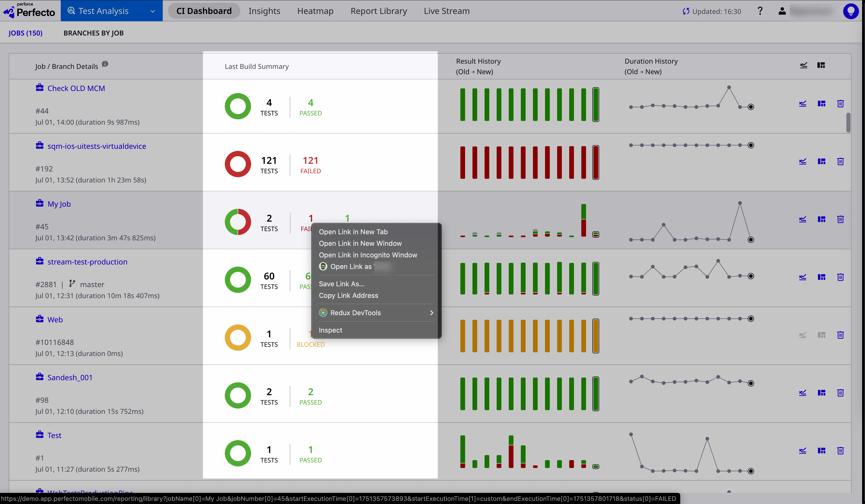Image resolution: width=865 pixels, height=504 pixels.
Task: Select the JOBS (150) tab
Action: coord(26,33)
